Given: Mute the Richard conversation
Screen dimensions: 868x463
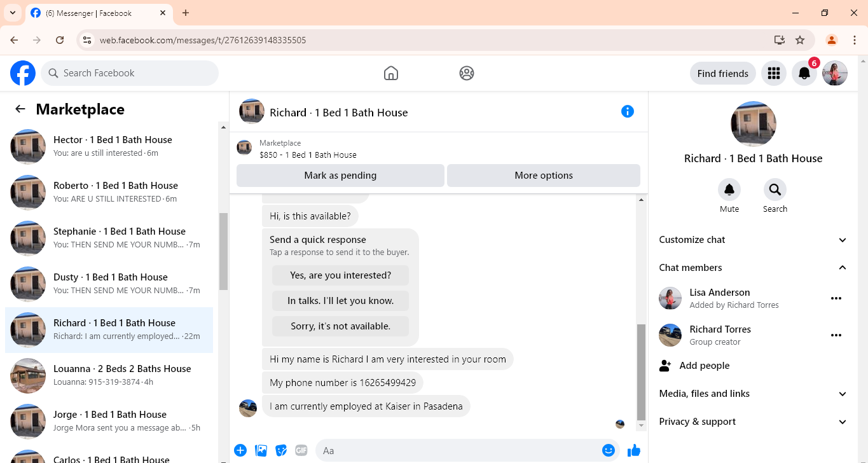Looking at the screenshot, I should [729, 190].
